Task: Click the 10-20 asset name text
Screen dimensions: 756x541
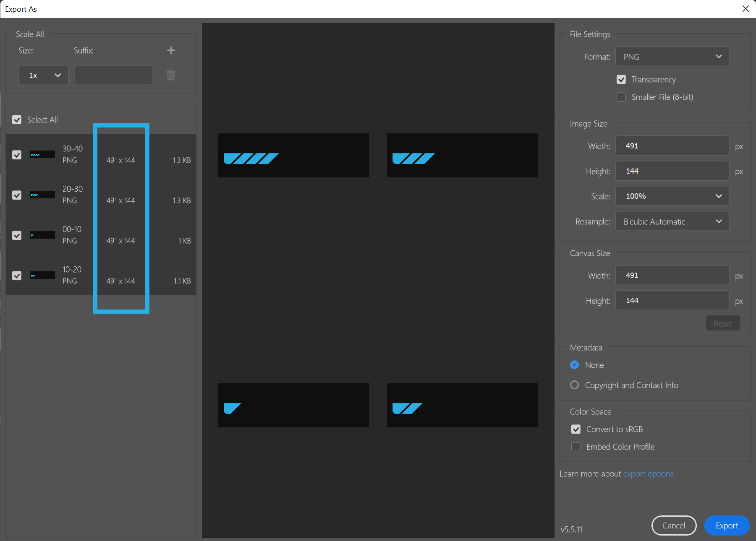Action: [x=72, y=269]
